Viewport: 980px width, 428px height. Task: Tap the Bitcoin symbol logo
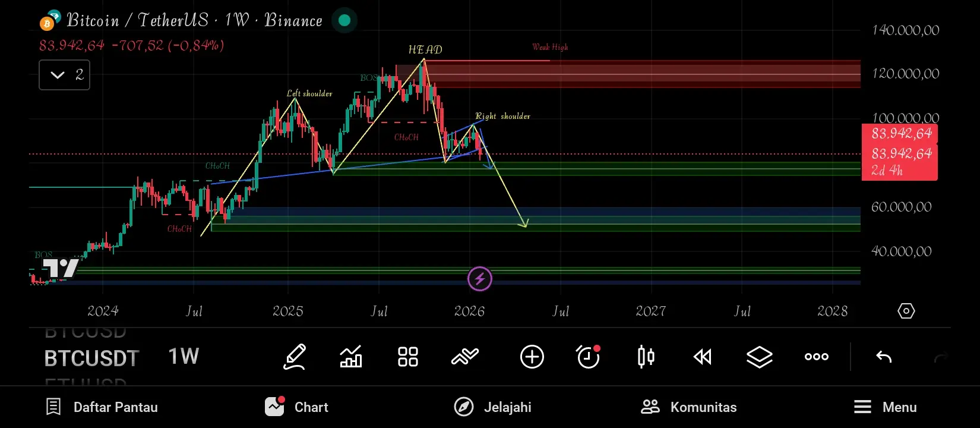coord(50,21)
